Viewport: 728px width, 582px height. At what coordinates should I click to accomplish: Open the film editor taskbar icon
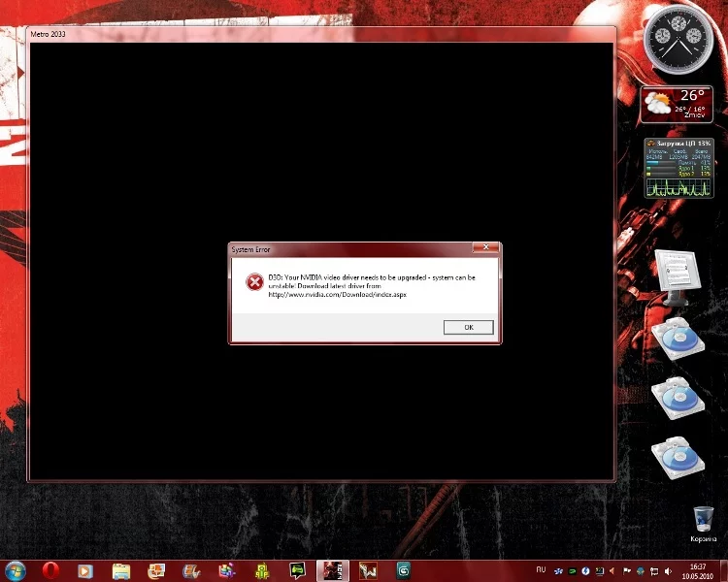[191, 571]
